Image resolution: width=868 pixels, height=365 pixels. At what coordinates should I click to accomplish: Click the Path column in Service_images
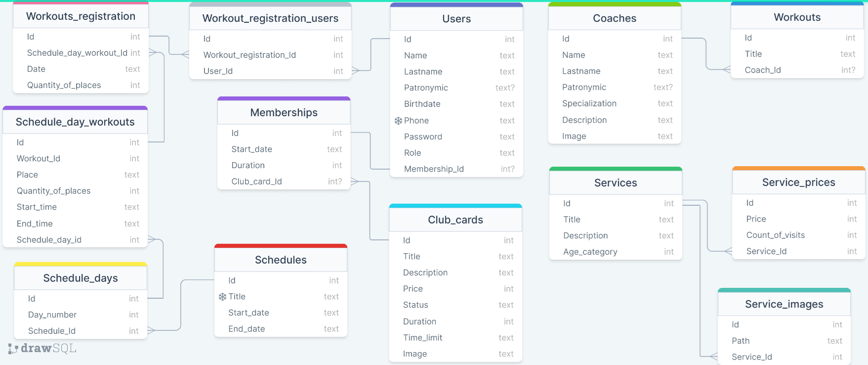740,341
